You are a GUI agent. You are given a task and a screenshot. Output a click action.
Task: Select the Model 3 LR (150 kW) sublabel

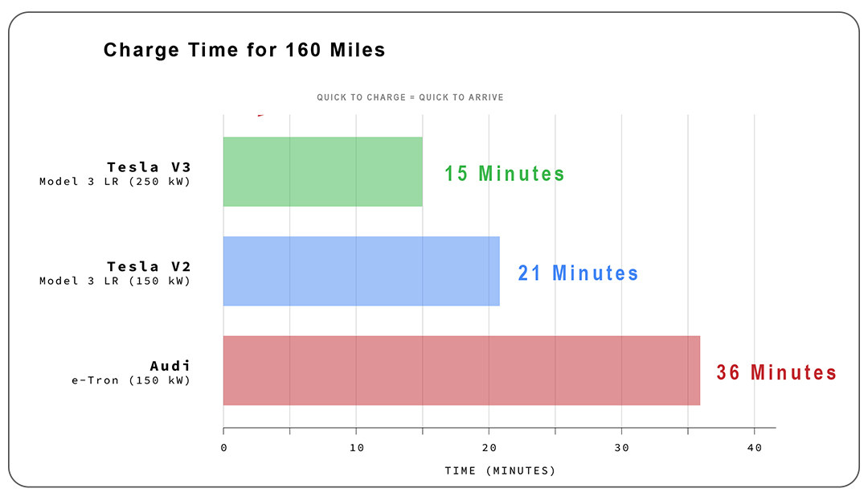point(115,281)
